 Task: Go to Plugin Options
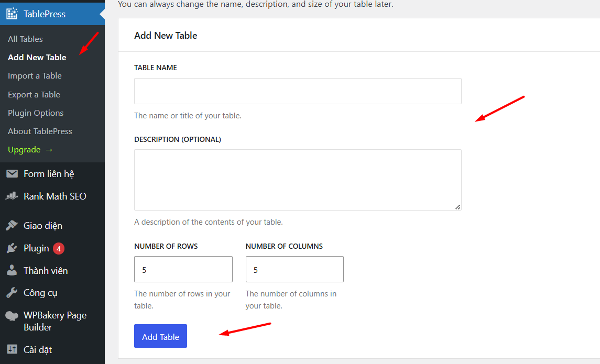pos(36,113)
